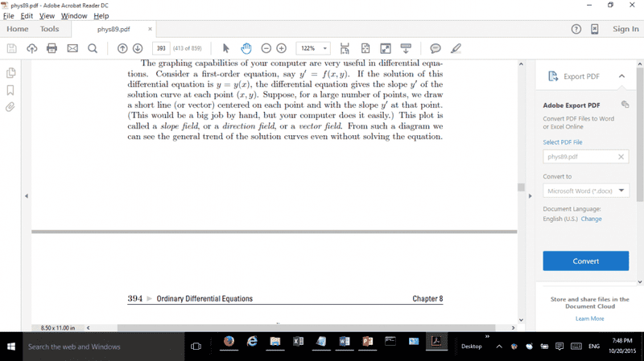This screenshot has height=361, width=644.
Task: Open Action Center notifications icon
Action: point(559,347)
